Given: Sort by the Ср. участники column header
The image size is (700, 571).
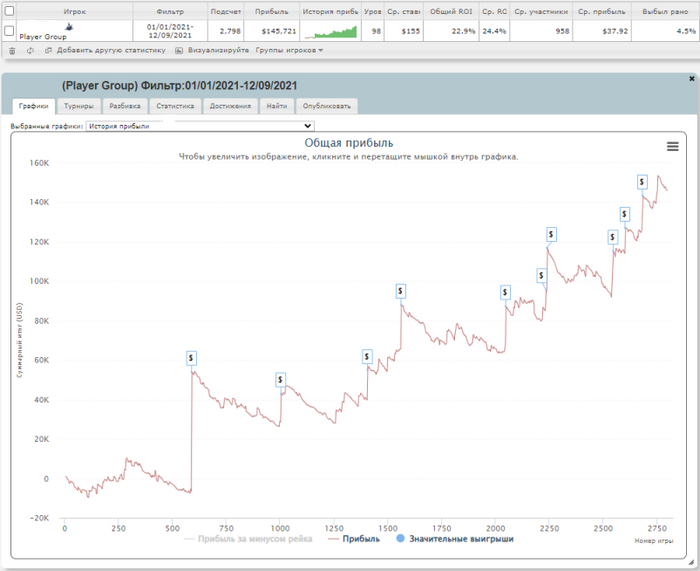Looking at the screenshot, I should click(x=541, y=12).
